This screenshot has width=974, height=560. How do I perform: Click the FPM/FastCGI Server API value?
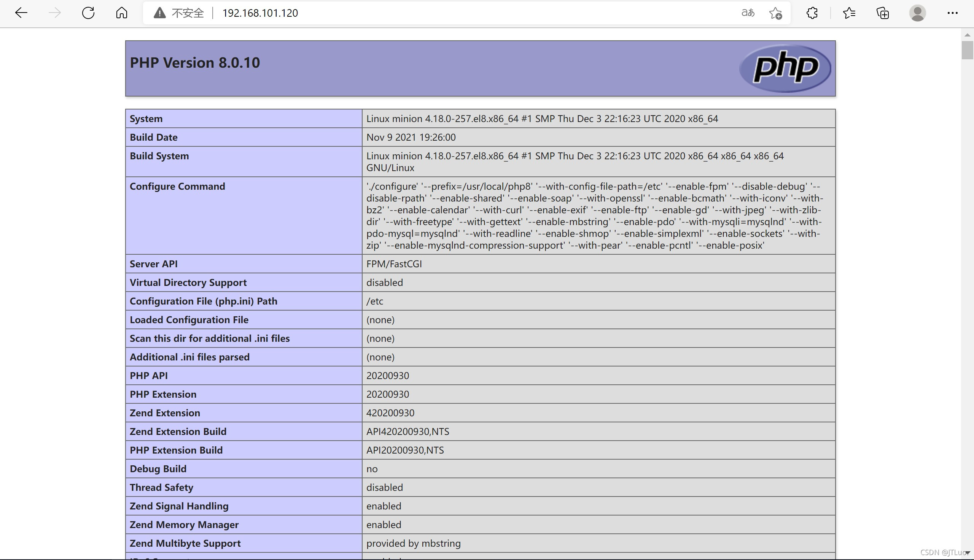click(x=394, y=264)
